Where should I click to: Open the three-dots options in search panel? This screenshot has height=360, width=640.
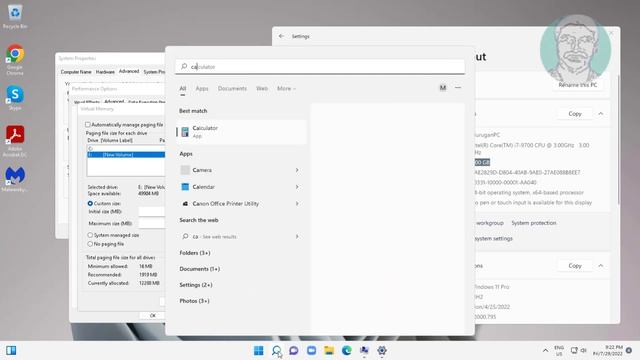pyautogui.click(x=458, y=88)
